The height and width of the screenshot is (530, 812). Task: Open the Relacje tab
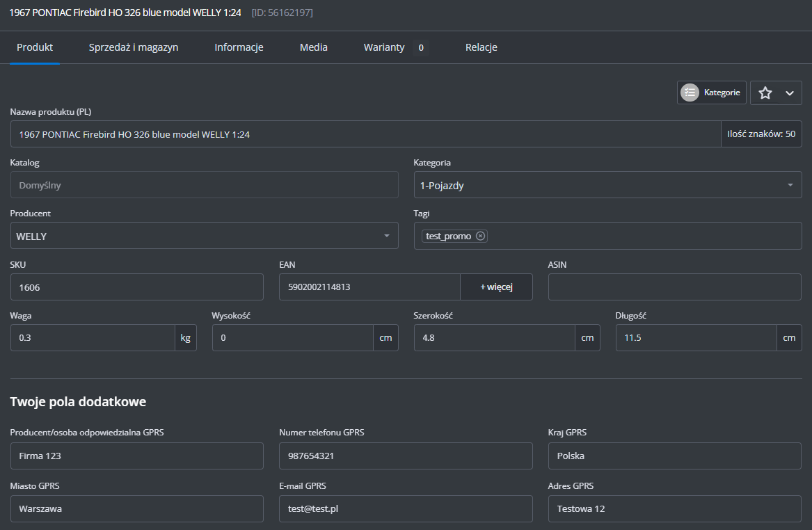[x=481, y=47]
